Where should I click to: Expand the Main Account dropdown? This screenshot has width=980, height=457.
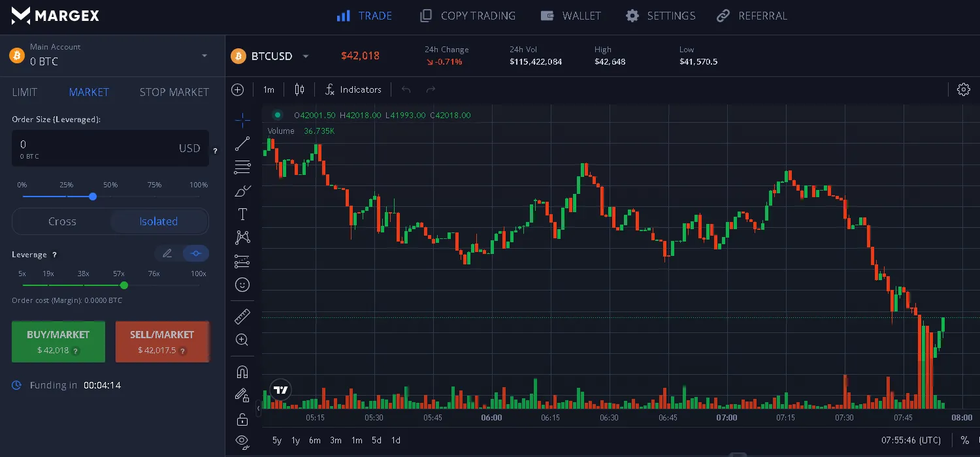204,56
